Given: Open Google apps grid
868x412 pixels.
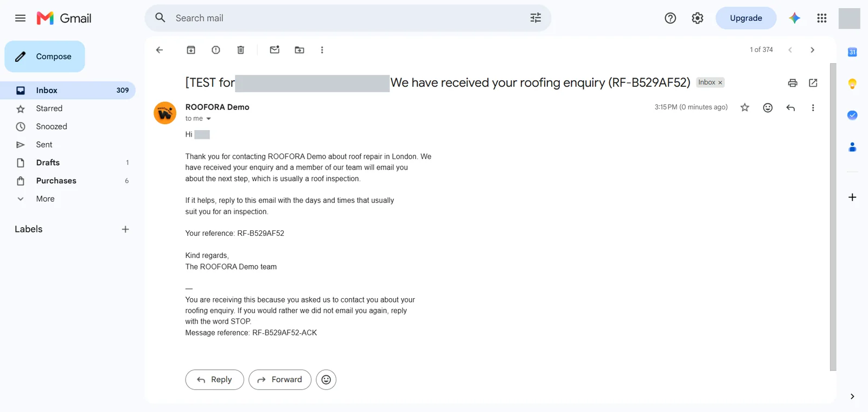Looking at the screenshot, I should (822, 18).
